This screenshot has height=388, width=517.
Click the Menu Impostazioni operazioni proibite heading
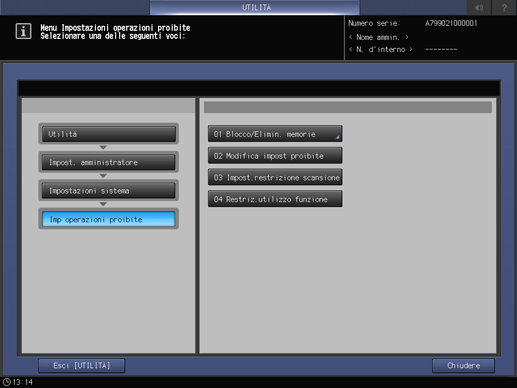tap(115, 28)
